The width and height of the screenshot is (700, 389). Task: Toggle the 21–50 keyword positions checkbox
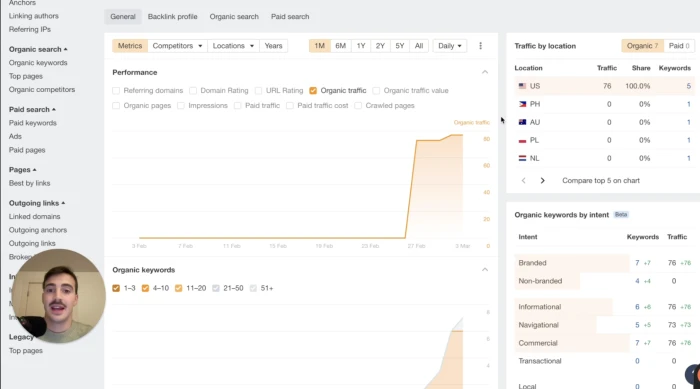(x=216, y=289)
